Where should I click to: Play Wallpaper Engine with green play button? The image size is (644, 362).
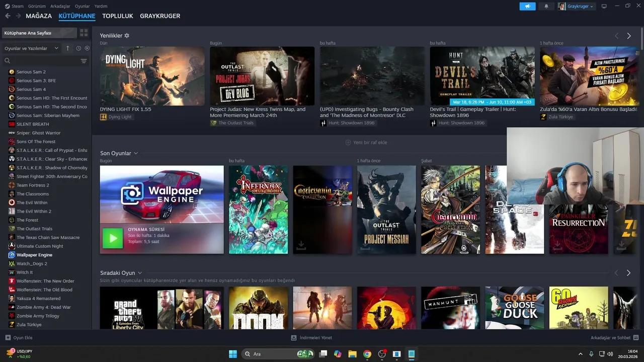tap(113, 238)
